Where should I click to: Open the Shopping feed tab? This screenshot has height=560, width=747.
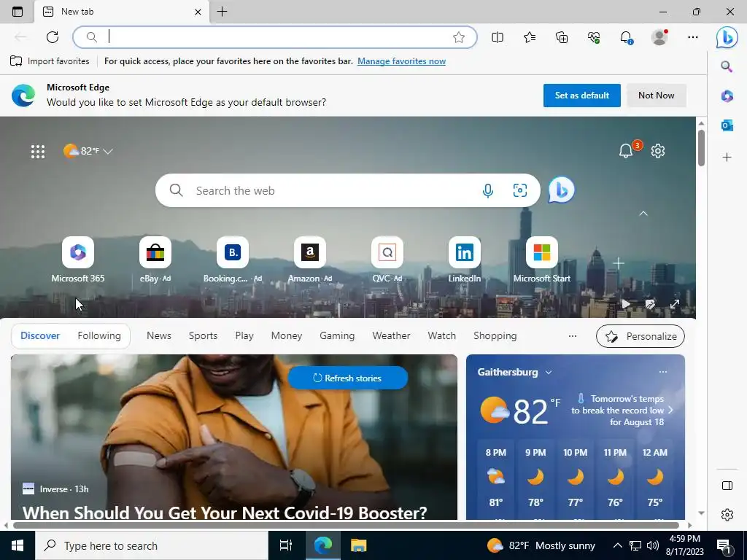pyautogui.click(x=495, y=335)
